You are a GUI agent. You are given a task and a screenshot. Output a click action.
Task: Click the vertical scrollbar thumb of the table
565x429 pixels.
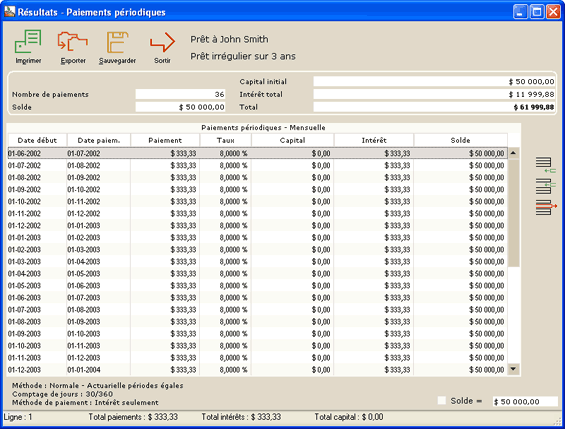[x=513, y=213]
